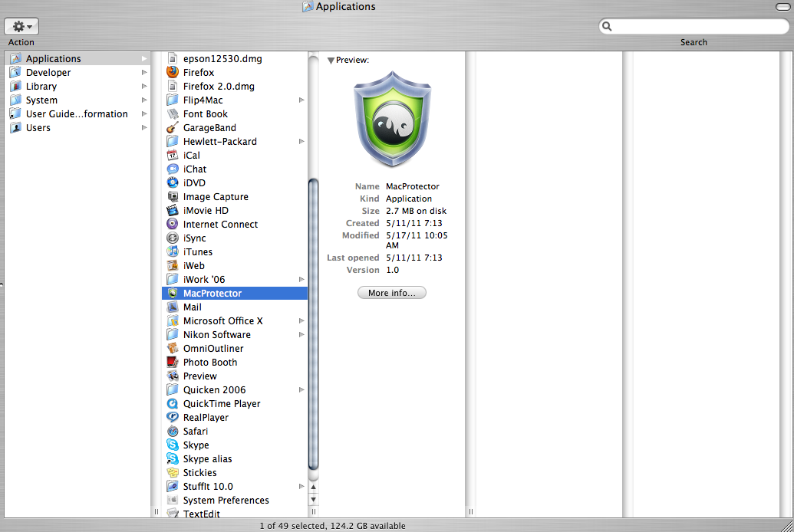The width and height of the screenshot is (794, 532).
Task: Click the toolbar toggle pill button in title bar
Action: (x=782, y=7)
